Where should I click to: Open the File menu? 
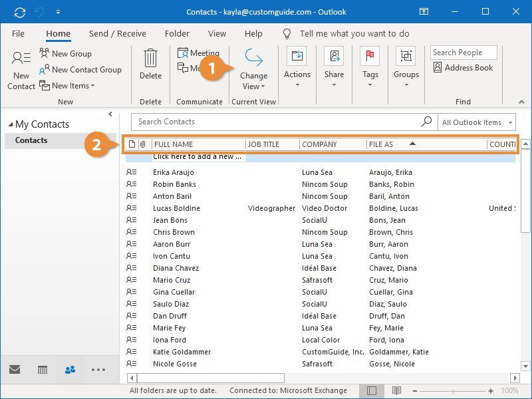click(19, 34)
